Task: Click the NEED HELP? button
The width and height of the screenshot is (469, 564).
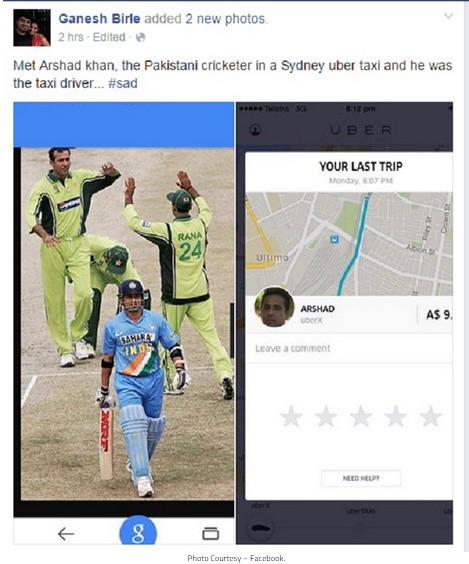Action: pyautogui.click(x=361, y=478)
